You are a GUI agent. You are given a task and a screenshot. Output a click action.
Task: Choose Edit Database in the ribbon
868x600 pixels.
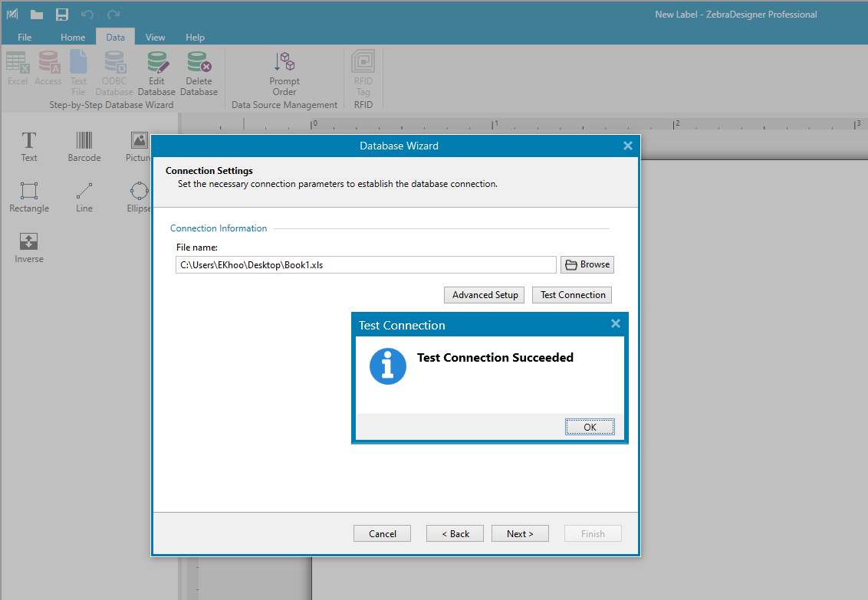coord(156,73)
